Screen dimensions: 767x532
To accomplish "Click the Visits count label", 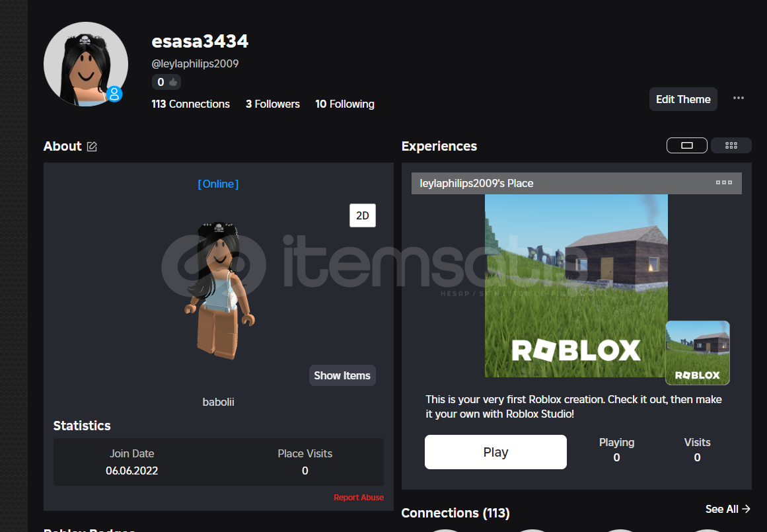I will pos(697,442).
